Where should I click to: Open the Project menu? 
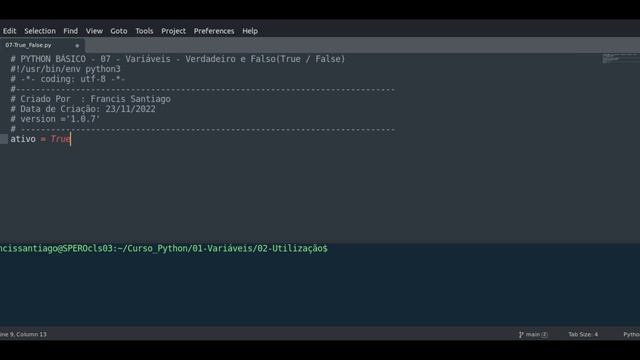point(173,31)
